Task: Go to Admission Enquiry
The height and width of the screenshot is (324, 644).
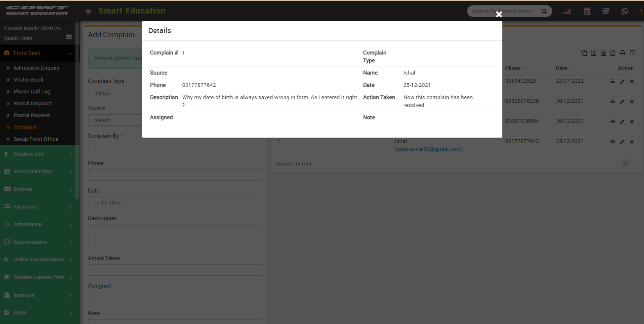Action: click(36, 68)
